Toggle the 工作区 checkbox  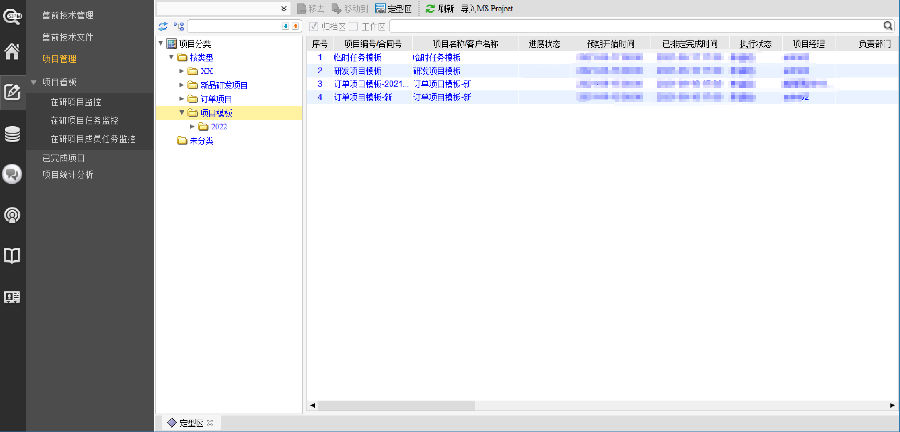[x=353, y=26]
